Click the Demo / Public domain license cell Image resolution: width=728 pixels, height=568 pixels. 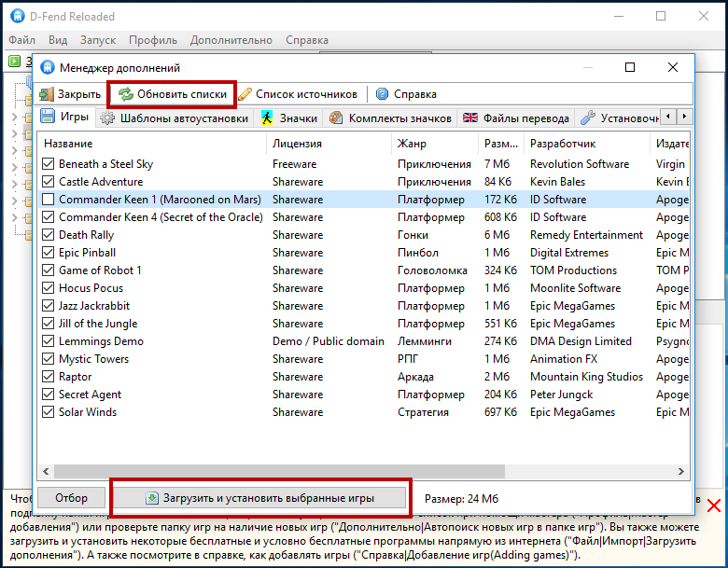tap(329, 341)
